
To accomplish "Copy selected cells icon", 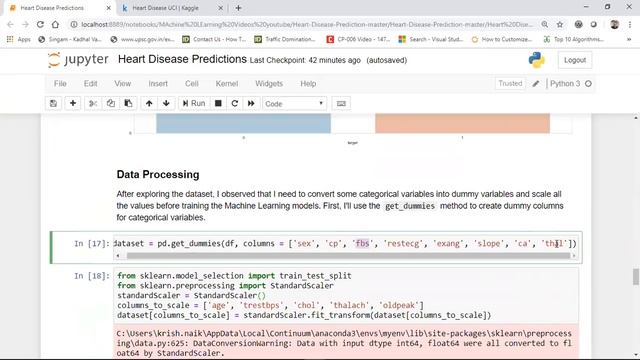I will (111, 104).
